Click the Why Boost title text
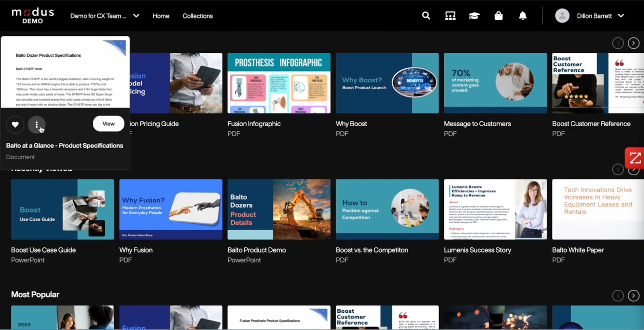Screen dimensions: 644x330 (x=351, y=124)
